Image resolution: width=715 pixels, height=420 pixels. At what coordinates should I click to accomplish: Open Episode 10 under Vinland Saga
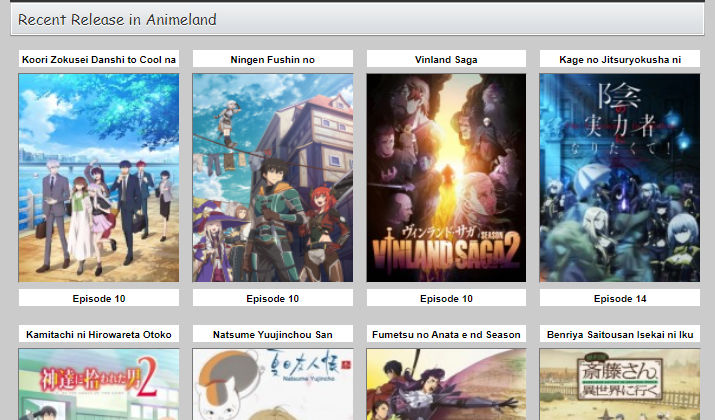point(446,299)
